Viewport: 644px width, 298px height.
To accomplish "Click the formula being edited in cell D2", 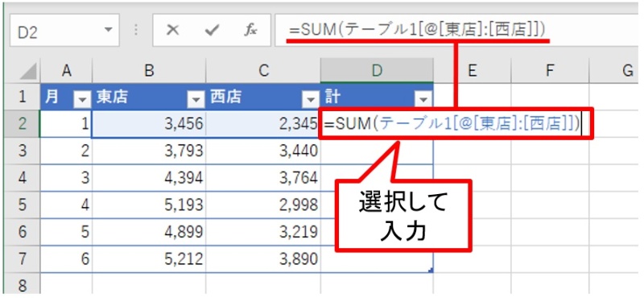I will tap(452, 124).
